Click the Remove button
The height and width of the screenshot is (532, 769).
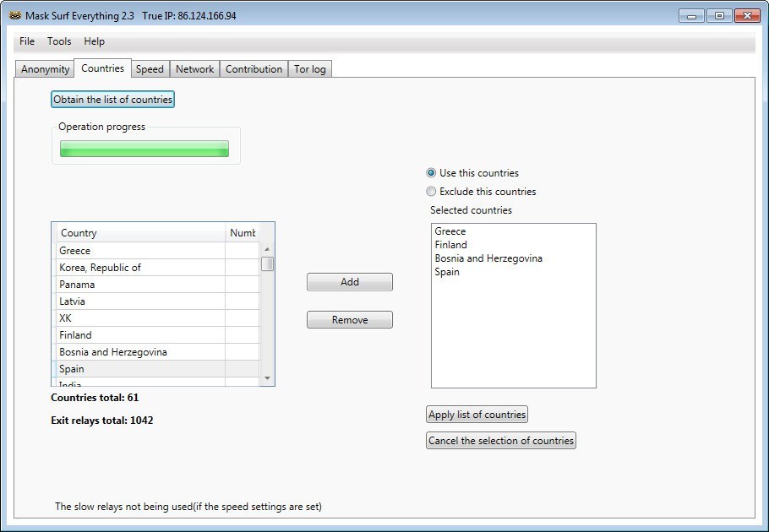pos(350,319)
